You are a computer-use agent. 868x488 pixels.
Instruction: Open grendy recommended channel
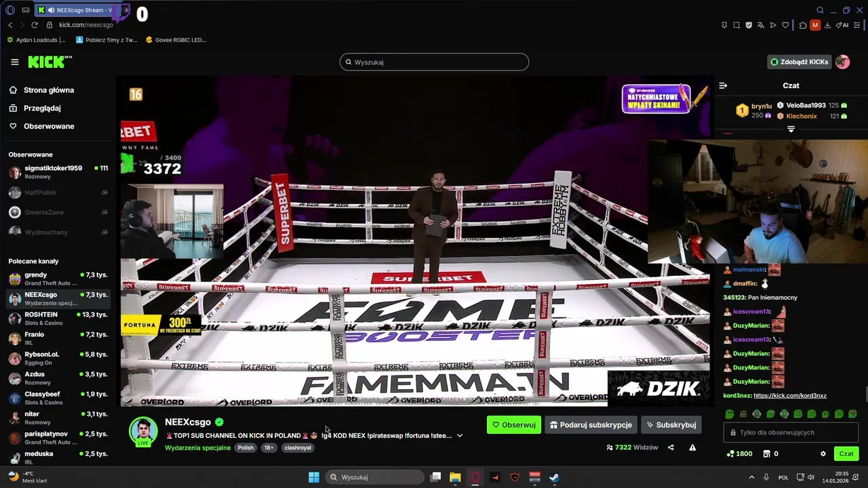pyautogui.click(x=58, y=279)
